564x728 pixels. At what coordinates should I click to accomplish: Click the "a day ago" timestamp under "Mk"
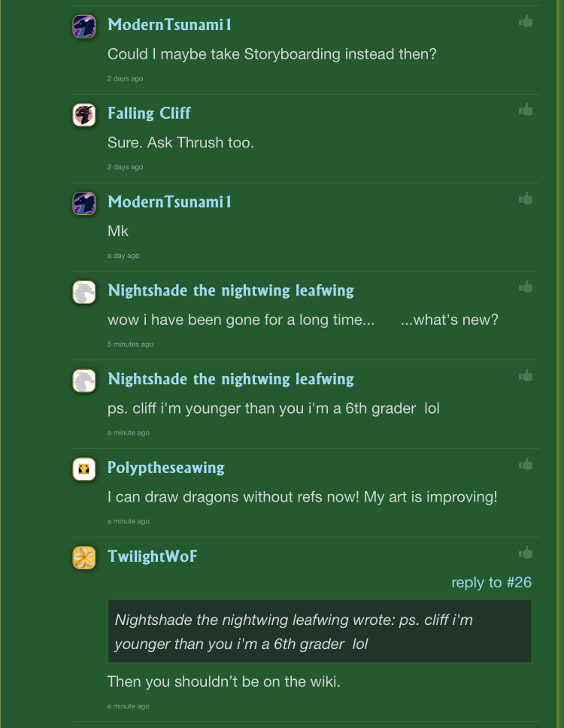pos(123,256)
